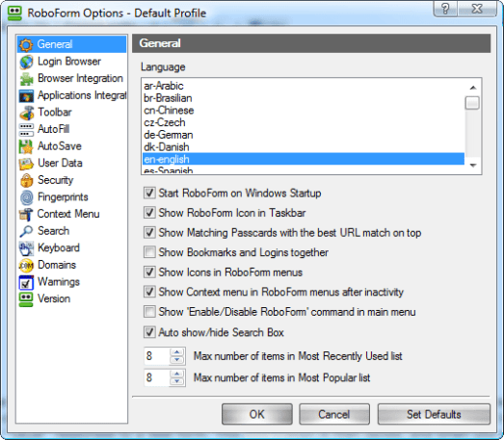This screenshot has width=504, height=440.
Task: Increase Most Recently Used list count
Action: pos(176,352)
